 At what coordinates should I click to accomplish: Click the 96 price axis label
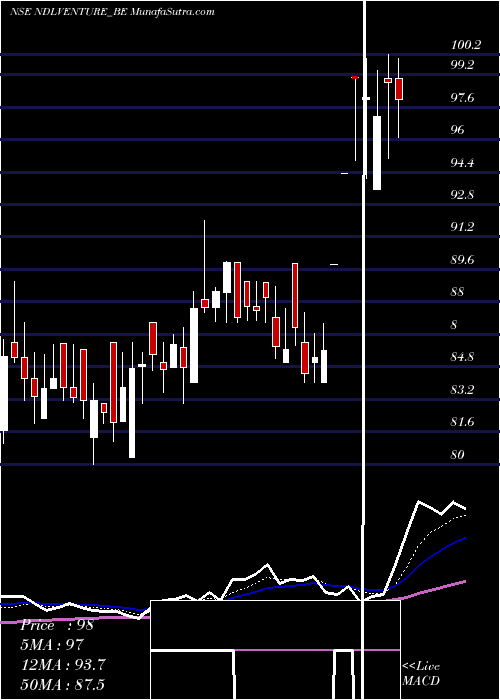458,130
